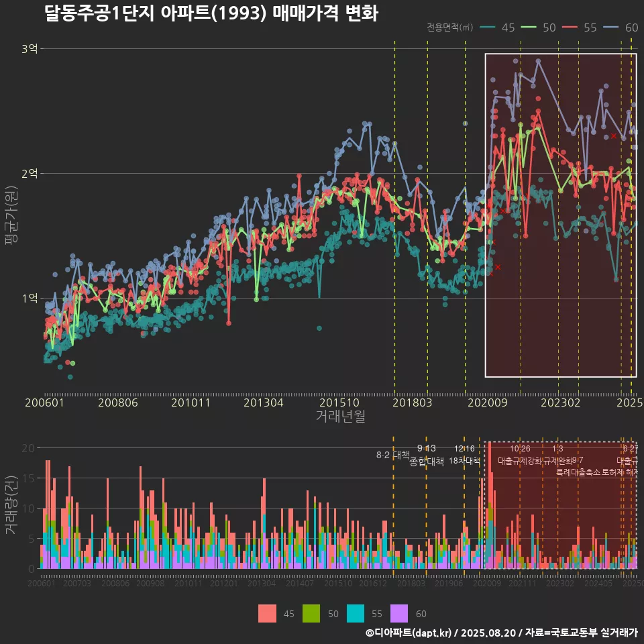The image size is (644, 644).
Task: Click the 거래년월 x-axis title
Action: point(341,416)
